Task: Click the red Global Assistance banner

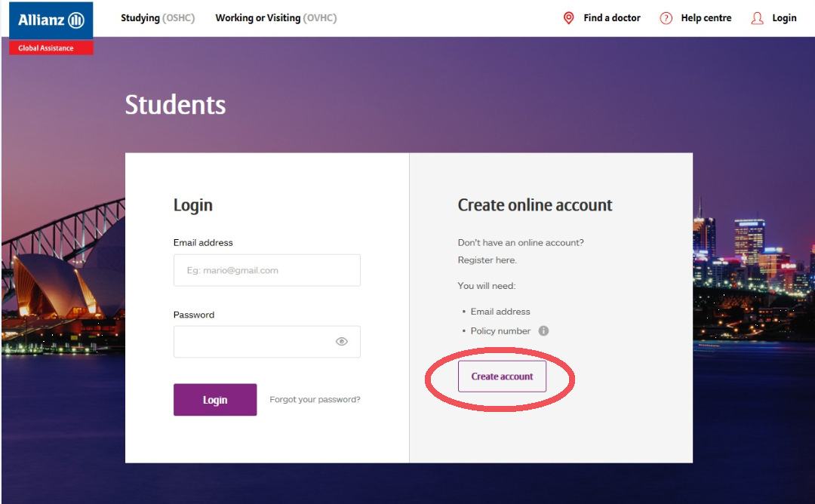Action: click(51, 48)
